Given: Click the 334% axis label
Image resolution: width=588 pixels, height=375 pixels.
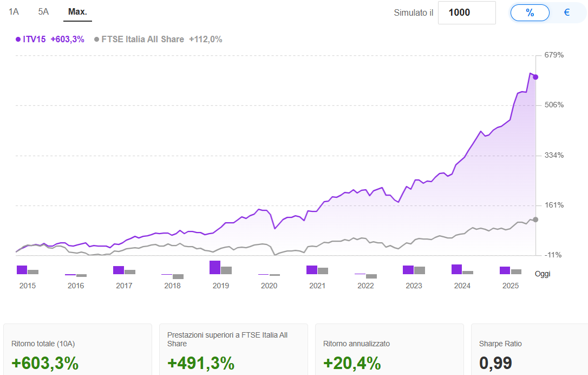Looking at the screenshot, I should click(554, 155).
